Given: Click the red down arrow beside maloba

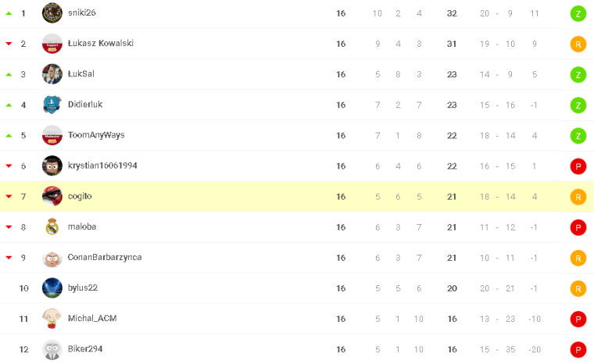Looking at the screenshot, I should click(9, 227).
